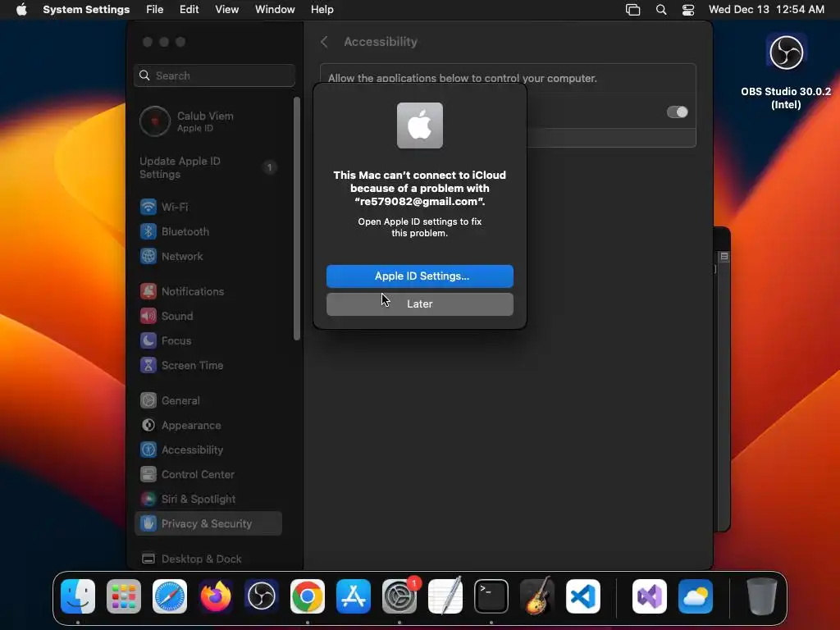840x630 pixels.
Task: Open Weather app from the Dock
Action: pos(696,596)
